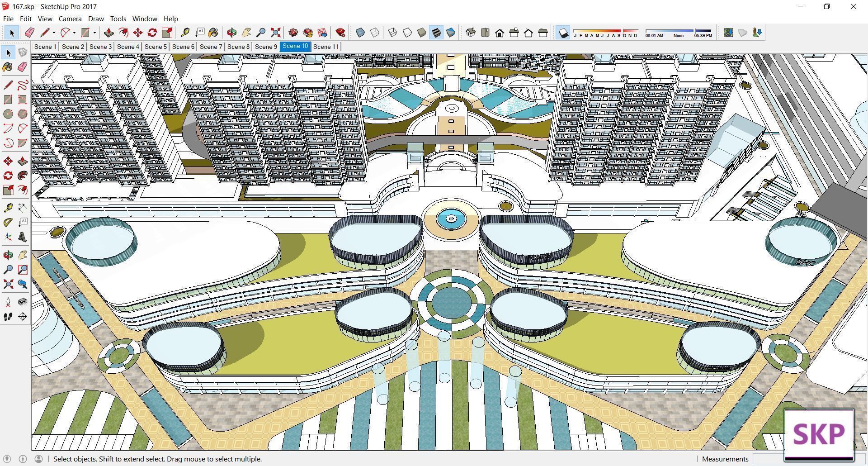
Task: Switch to Scene 11 tab
Action: pyautogui.click(x=325, y=47)
